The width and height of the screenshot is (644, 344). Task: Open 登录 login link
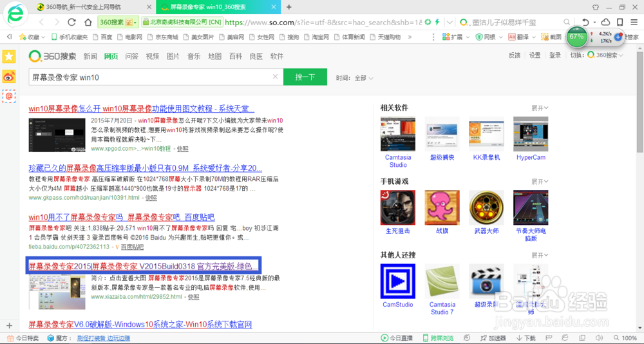point(555,55)
